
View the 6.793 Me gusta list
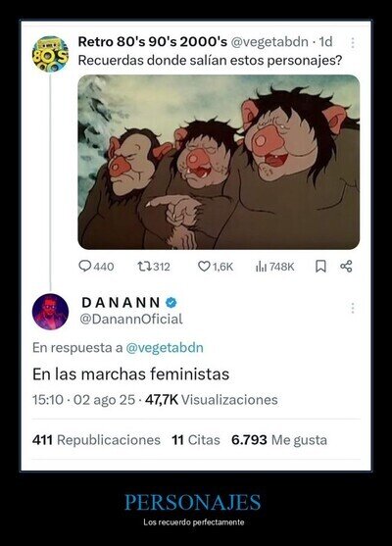(279, 440)
